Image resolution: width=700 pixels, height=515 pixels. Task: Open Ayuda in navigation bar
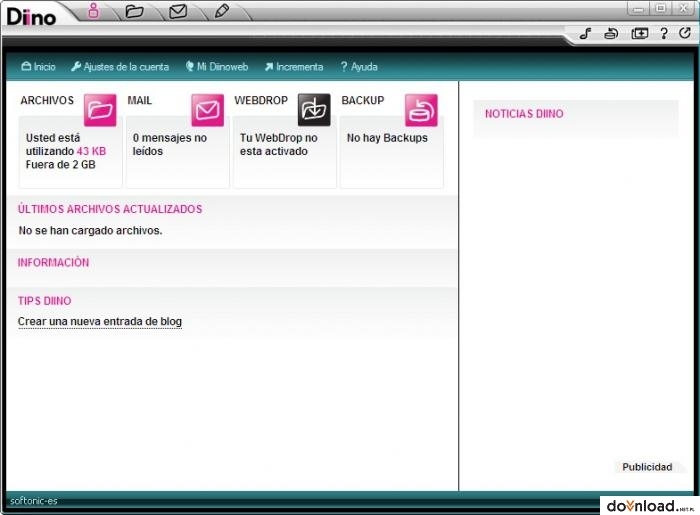(359, 67)
